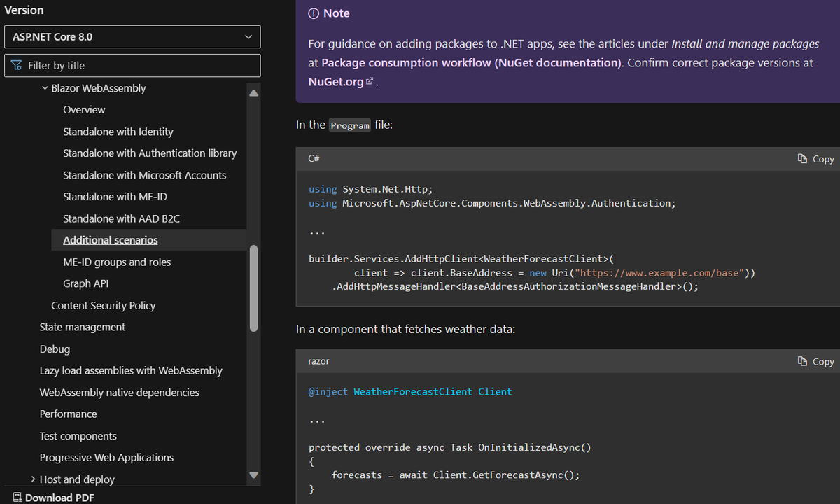
Task: Click the sidebar scroll-down arrow
Action: [253, 475]
